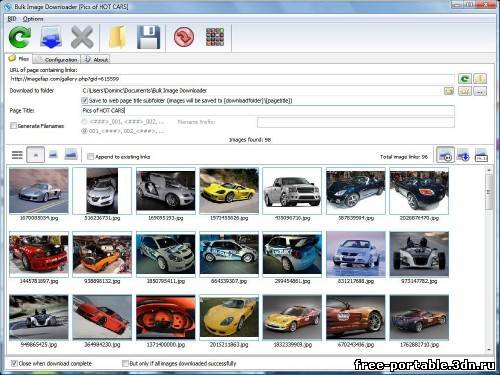Select the last thumbnail in the third row
500x375 pixels.
coord(419,317)
